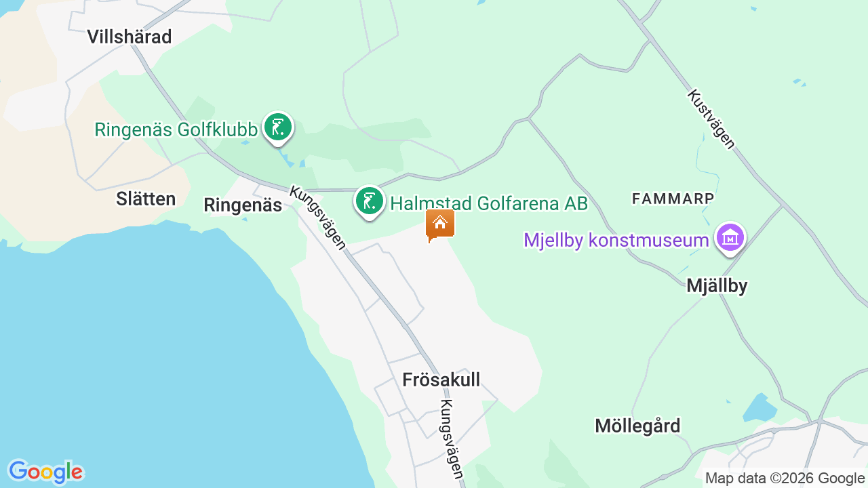868x488 pixels.
Task: Click the Villshärad place name
Action: (x=130, y=37)
